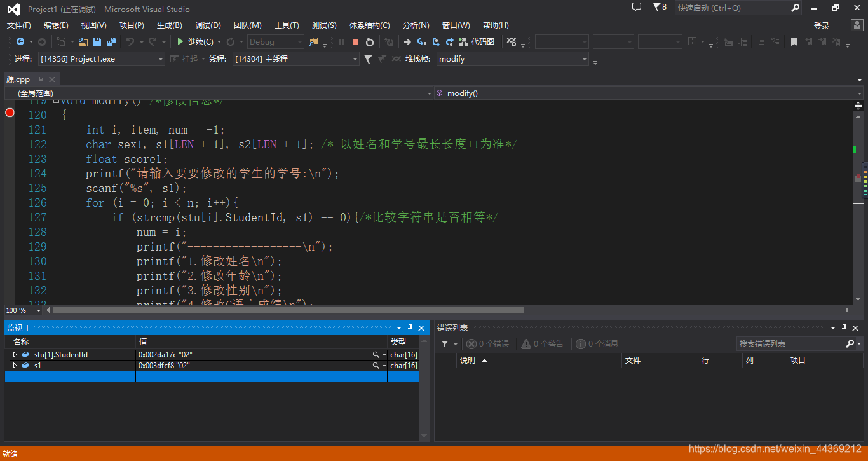Open the Thread dropdown 主线程

pyautogui.click(x=296, y=58)
